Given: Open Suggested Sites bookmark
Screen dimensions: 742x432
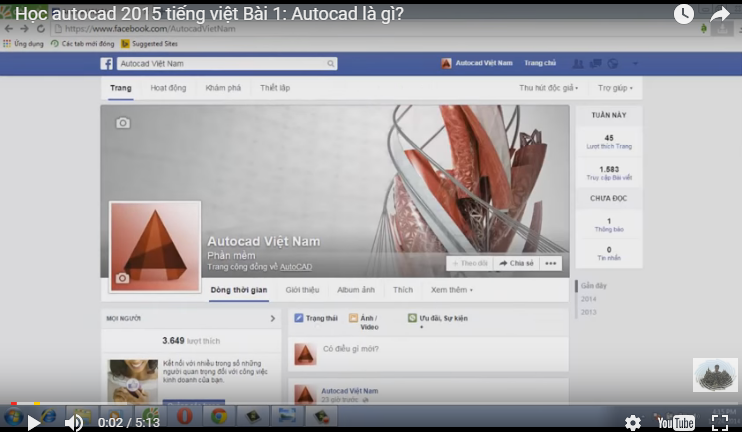Looking at the screenshot, I should [150, 44].
